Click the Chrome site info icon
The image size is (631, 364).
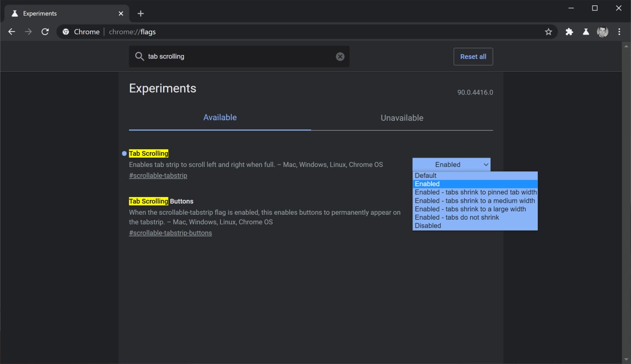[x=66, y=32]
